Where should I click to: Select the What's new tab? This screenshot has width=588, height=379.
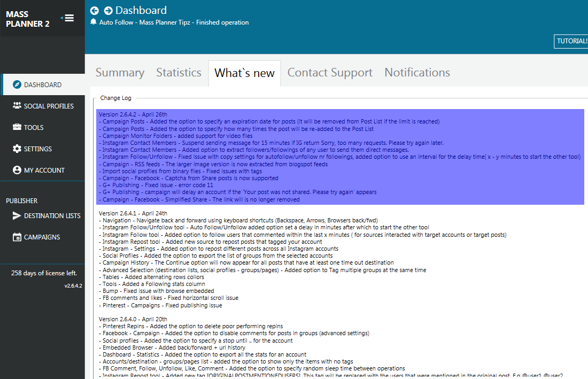point(244,73)
